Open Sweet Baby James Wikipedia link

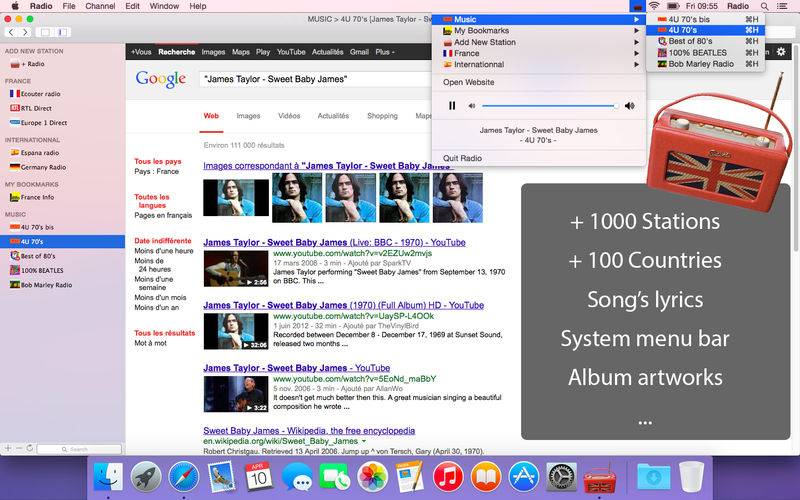click(309, 431)
